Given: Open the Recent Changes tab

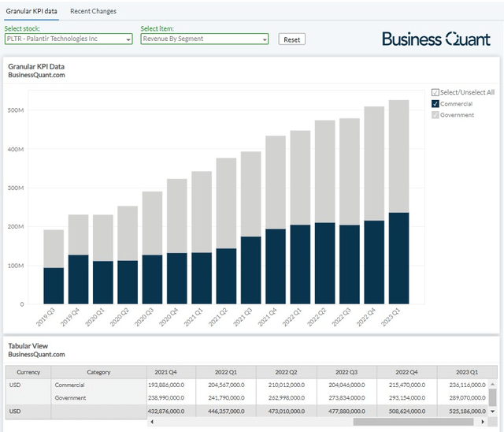Looking at the screenshot, I should [x=93, y=11].
